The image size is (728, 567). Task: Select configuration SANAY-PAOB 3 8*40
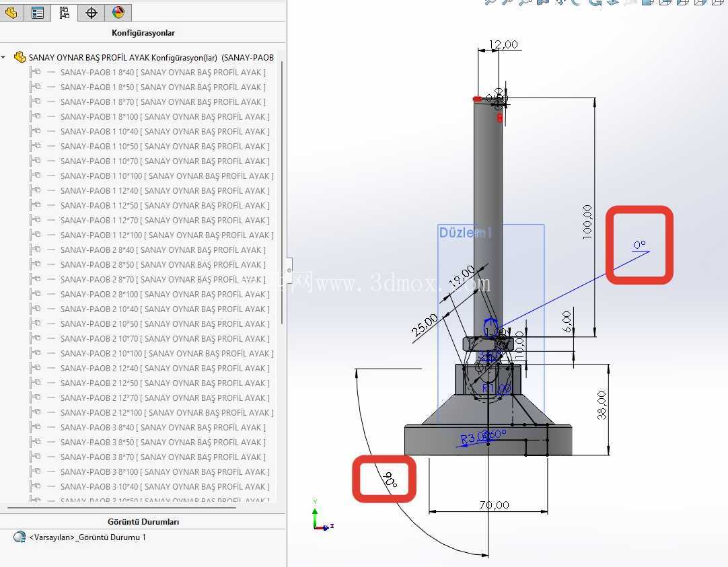point(163,428)
